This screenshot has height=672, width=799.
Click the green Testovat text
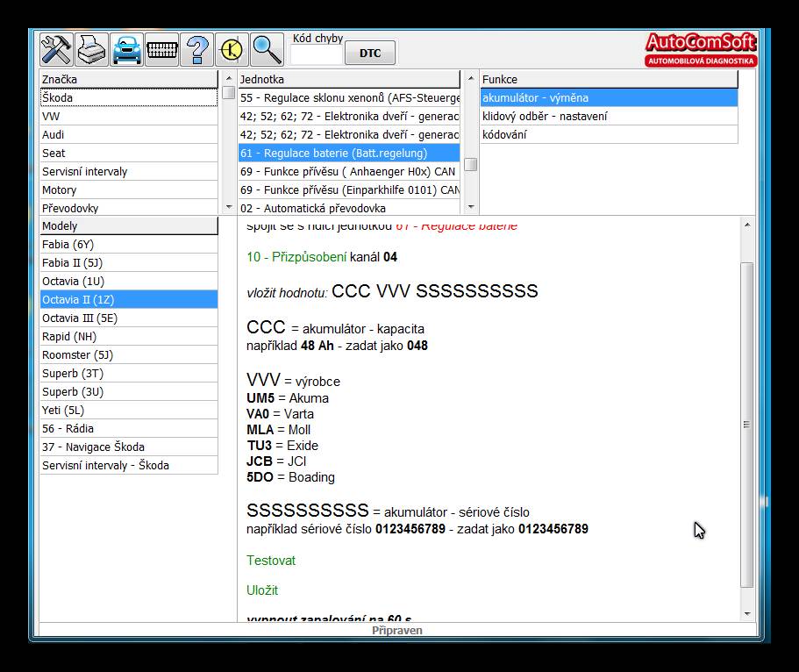(271, 561)
